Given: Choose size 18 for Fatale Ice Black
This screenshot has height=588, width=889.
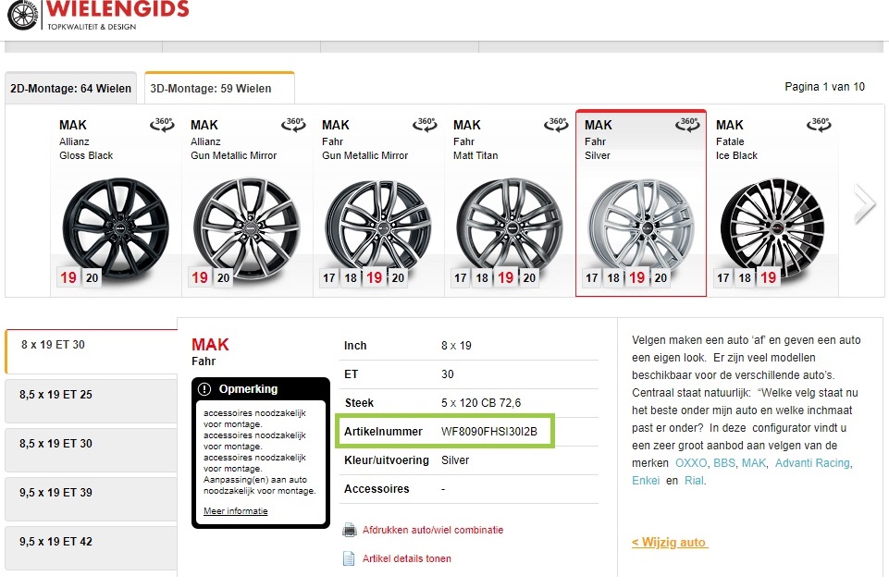Looking at the screenshot, I should pyautogui.click(x=745, y=278).
